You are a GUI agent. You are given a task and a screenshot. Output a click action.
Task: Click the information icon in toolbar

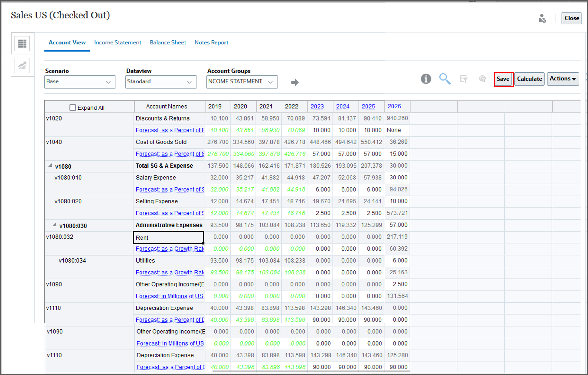pyautogui.click(x=426, y=79)
